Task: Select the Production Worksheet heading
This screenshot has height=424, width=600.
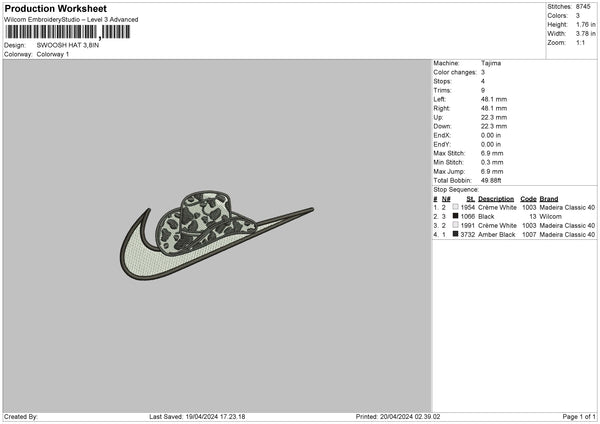Action: click(x=55, y=8)
